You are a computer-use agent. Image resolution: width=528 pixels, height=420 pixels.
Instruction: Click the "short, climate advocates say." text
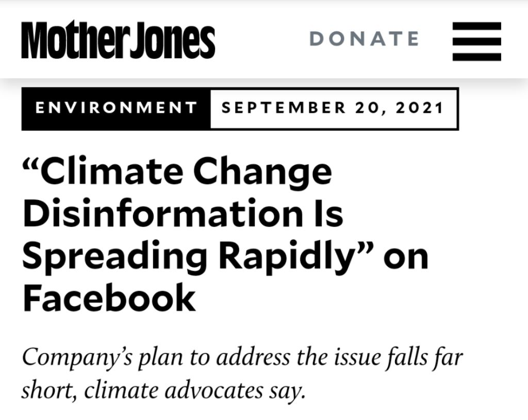(x=163, y=390)
